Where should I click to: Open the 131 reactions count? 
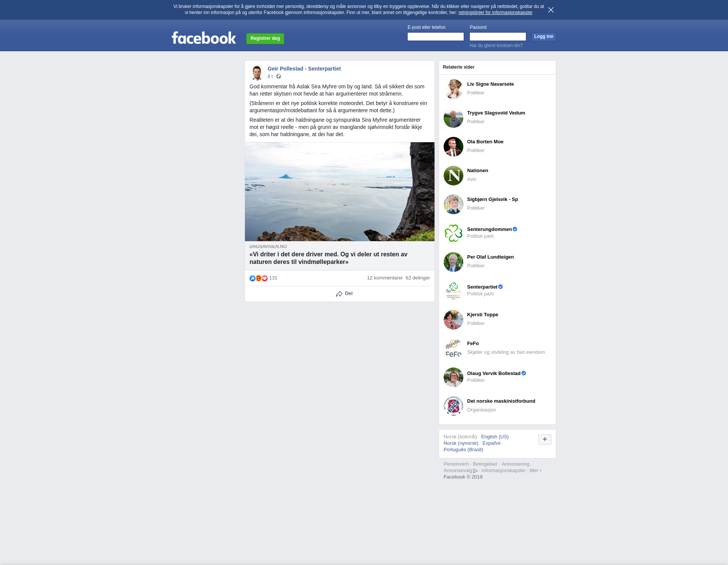click(x=273, y=278)
